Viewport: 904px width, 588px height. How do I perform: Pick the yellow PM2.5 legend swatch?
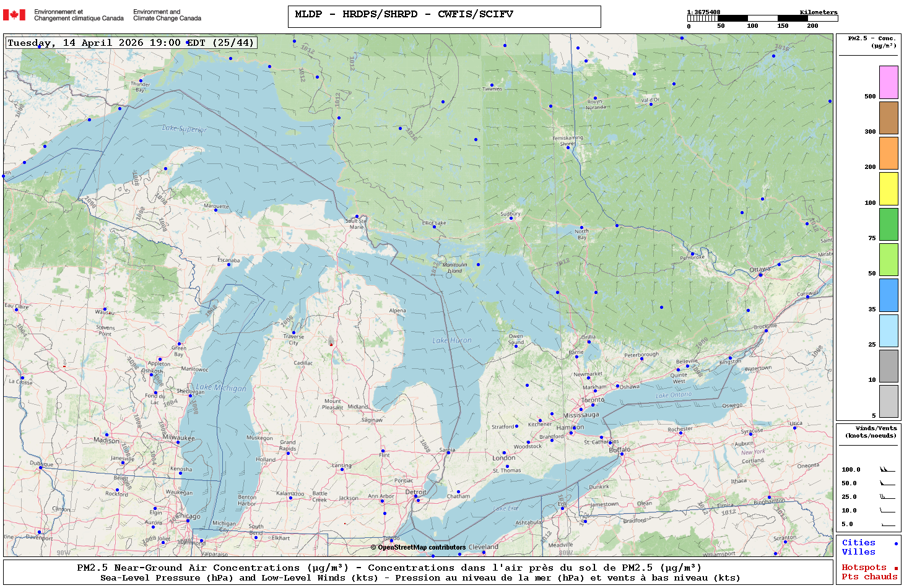pos(889,189)
